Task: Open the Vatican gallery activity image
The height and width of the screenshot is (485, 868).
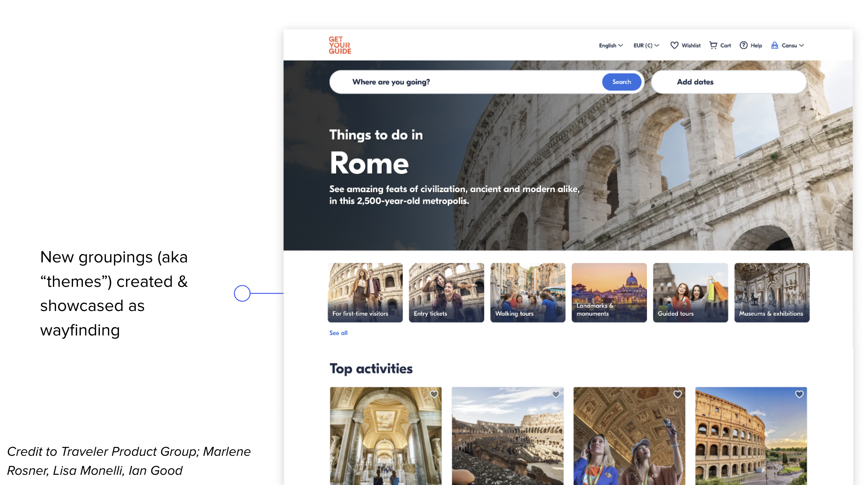Action: (386, 436)
